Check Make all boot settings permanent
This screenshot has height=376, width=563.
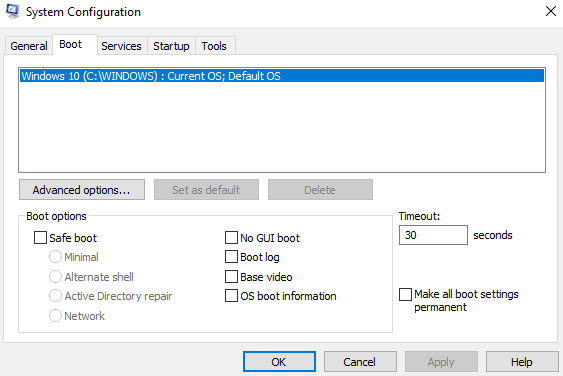[405, 294]
